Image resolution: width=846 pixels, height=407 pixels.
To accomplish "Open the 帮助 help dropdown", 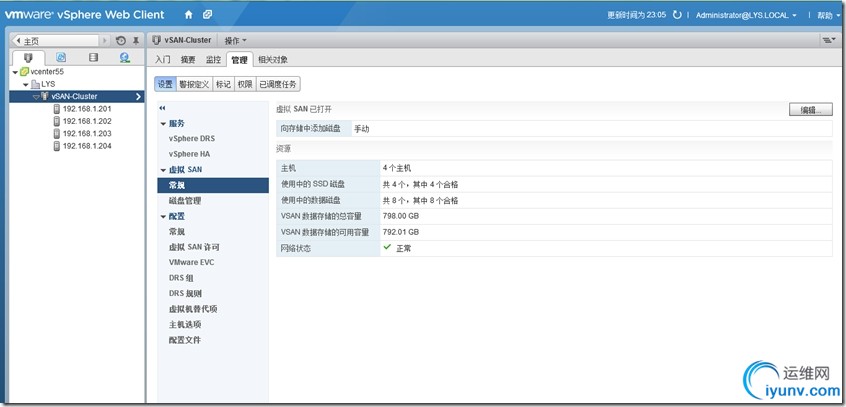I will pyautogui.click(x=828, y=16).
